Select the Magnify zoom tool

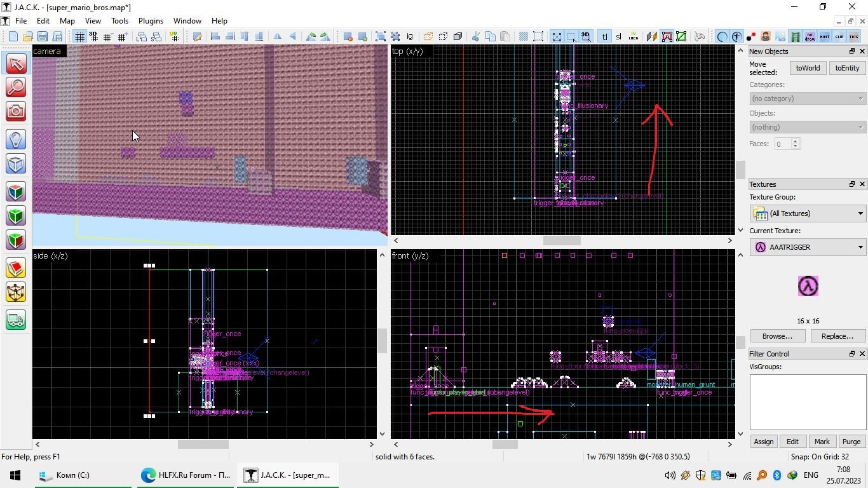16,87
